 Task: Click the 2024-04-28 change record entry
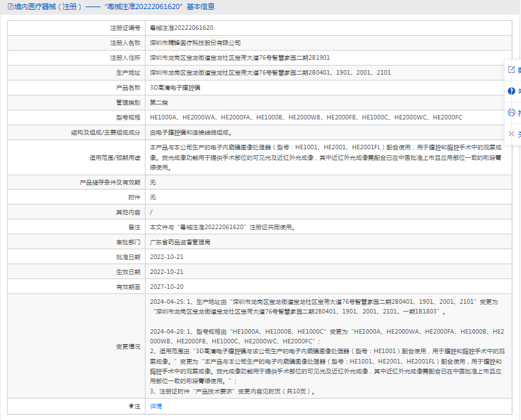click(x=327, y=361)
